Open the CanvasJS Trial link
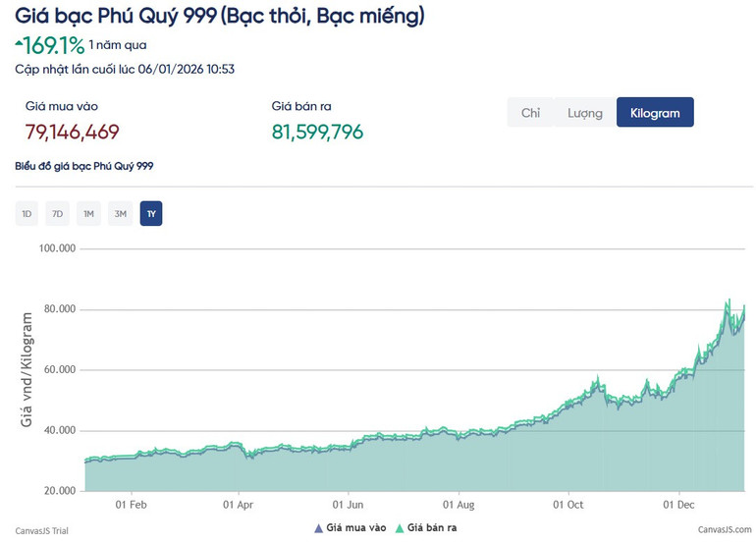The image size is (756, 544). 41,530
